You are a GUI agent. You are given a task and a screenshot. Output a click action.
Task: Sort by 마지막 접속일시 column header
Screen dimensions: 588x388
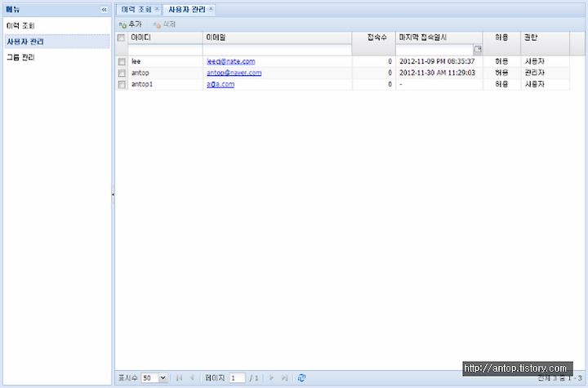[x=439, y=38]
